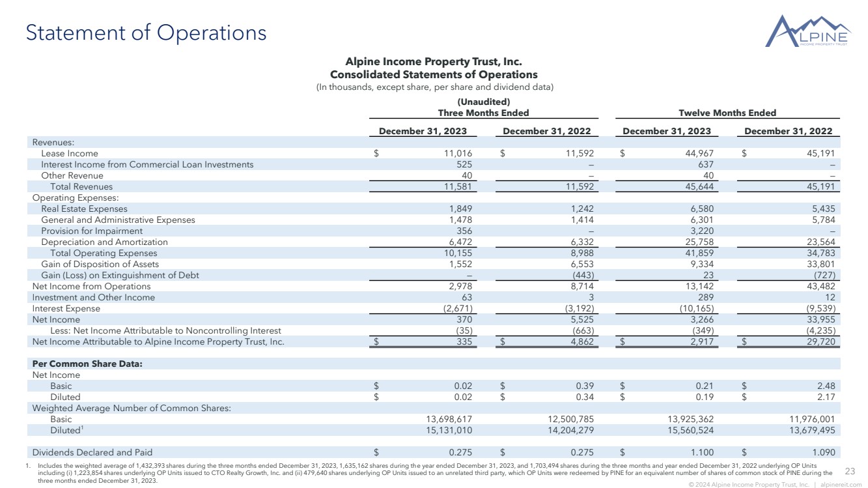
Task: Select the 'Real Estate Expenses' row label
Action: click(84, 208)
